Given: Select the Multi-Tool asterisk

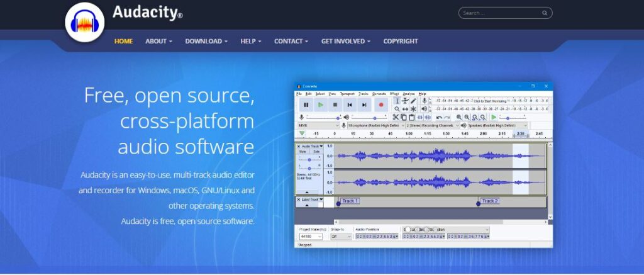Looking at the screenshot, I should click(413, 109).
